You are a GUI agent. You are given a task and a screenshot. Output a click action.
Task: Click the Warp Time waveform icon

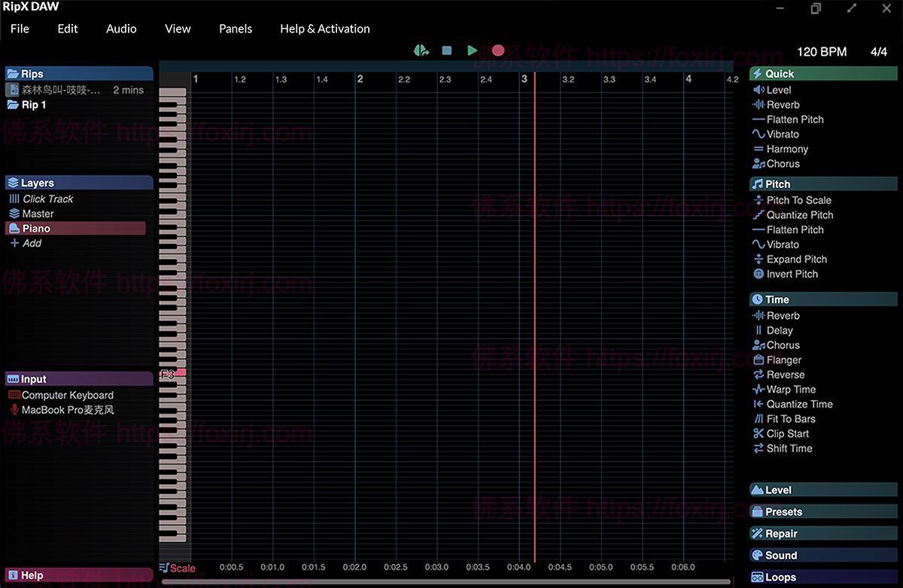tap(759, 389)
